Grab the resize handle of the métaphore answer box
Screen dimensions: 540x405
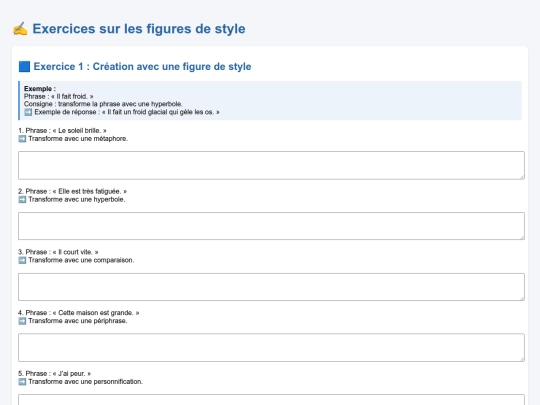pos(522,177)
